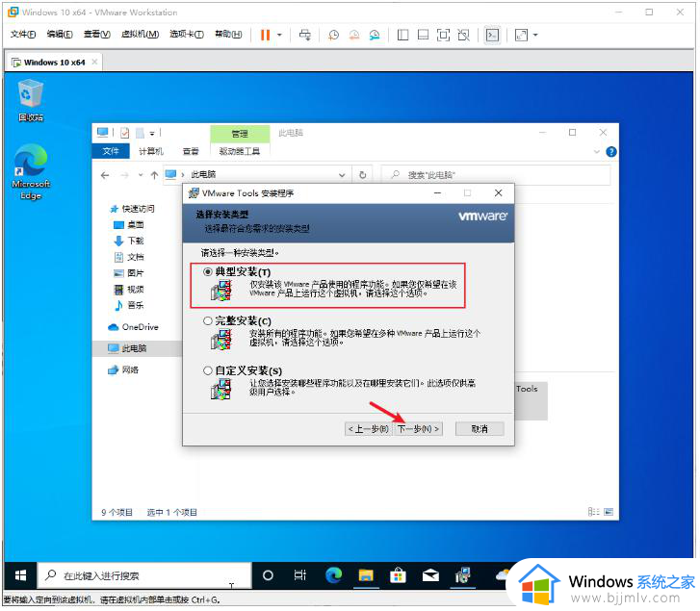Screen dimensions: 700x611
Task: Click the taskbar search box
Action: (x=144, y=575)
